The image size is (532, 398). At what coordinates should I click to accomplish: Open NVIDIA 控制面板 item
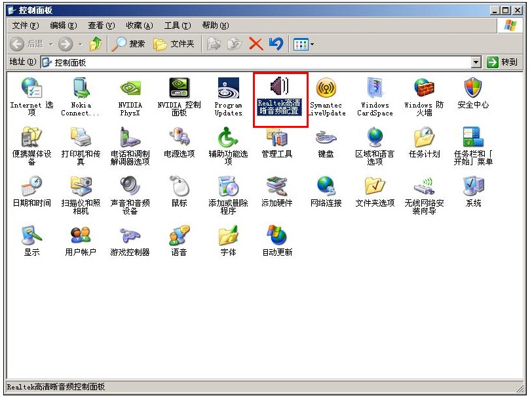click(x=179, y=97)
